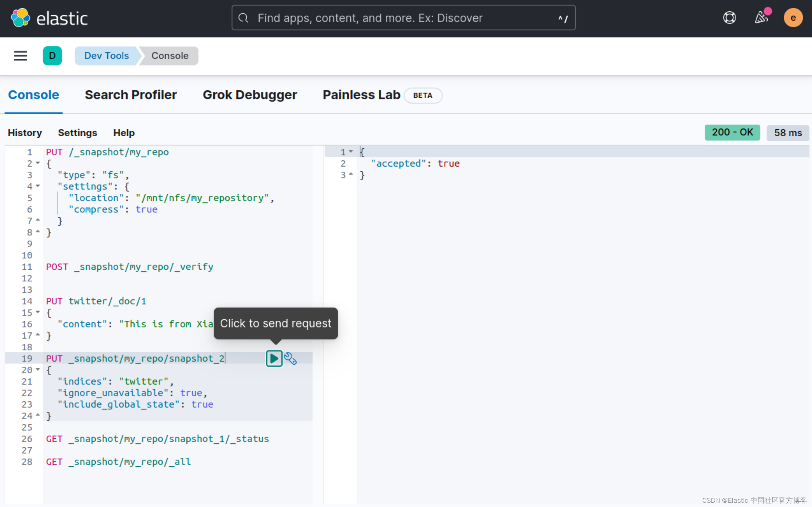Click the Dev Tools breadcrumb
812x507 pixels.
pos(106,56)
